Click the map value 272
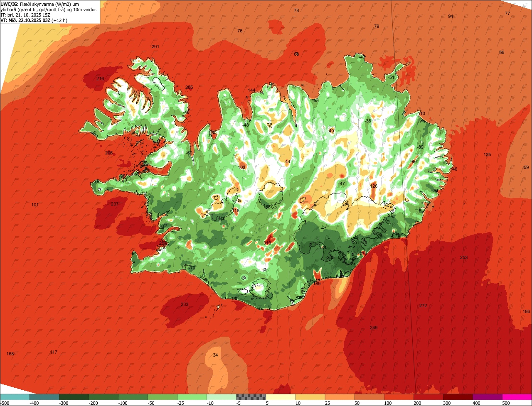The width and height of the screenshot is (532, 406). point(423,306)
